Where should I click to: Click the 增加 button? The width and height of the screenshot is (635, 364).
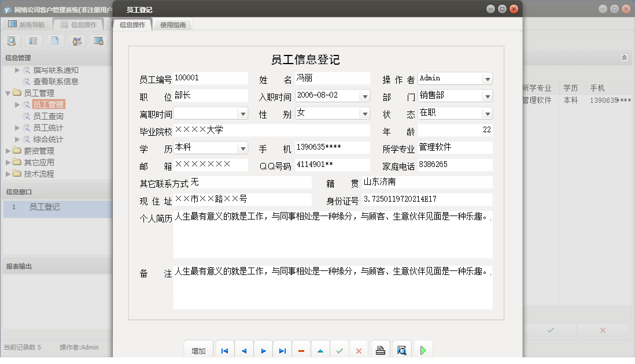198,351
